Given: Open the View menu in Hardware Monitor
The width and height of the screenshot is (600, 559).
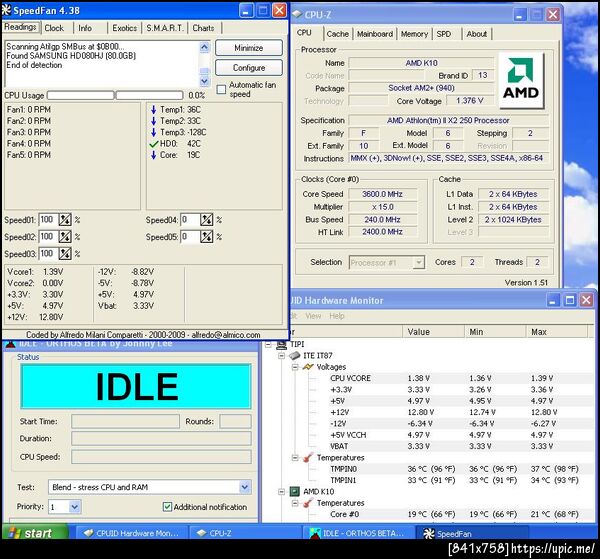Looking at the screenshot, I should [313, 316].
